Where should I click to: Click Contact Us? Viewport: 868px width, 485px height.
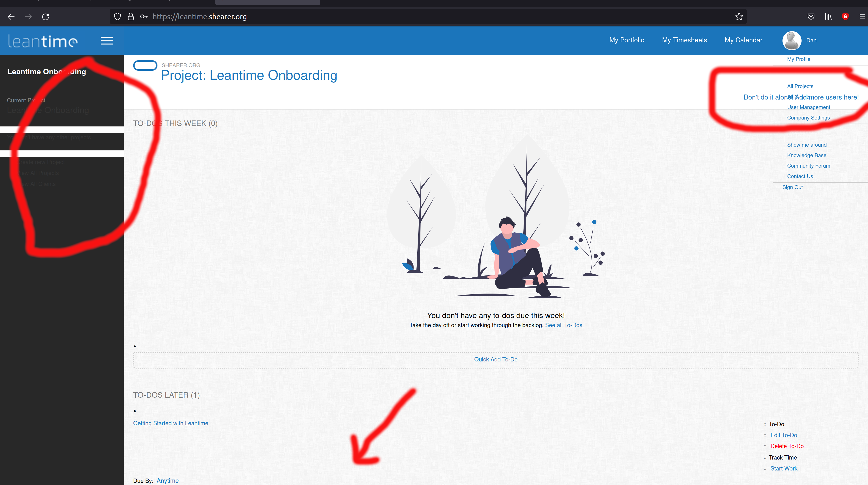point(800,176)
